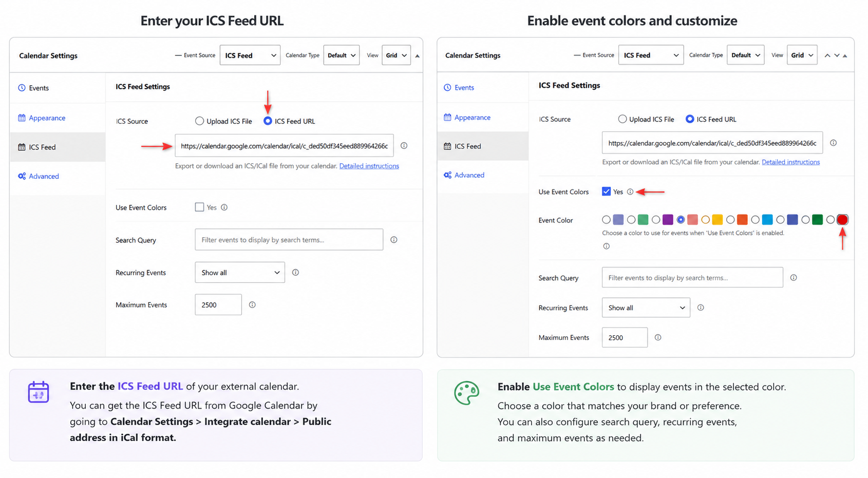Click info icon below Event Color description
The image size is (868, 478).
pyautogui.click(x=607, y=246)
